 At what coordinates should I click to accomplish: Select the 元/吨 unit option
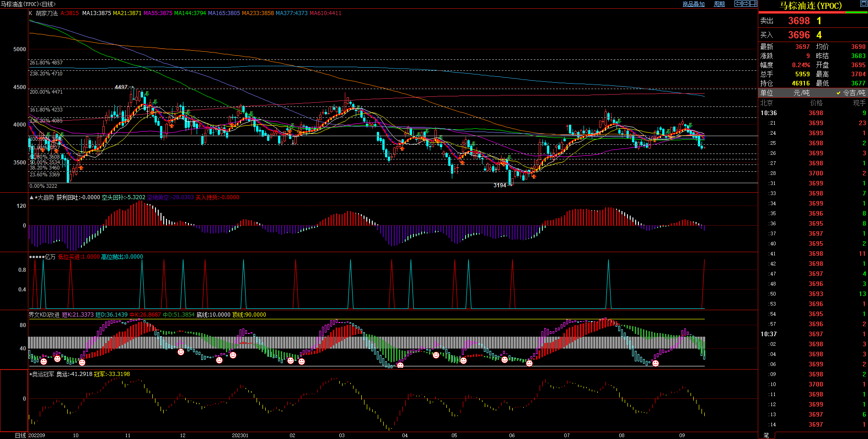[801, 93]
